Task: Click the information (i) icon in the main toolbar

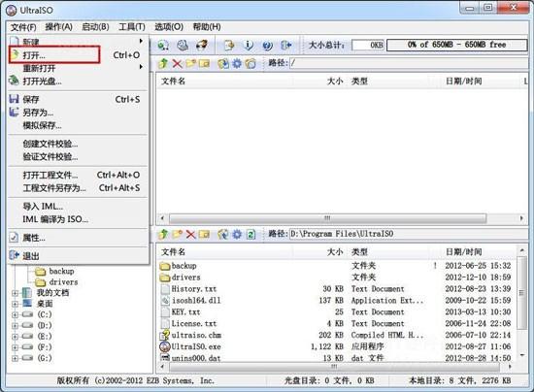Action: tap(249, 45)
